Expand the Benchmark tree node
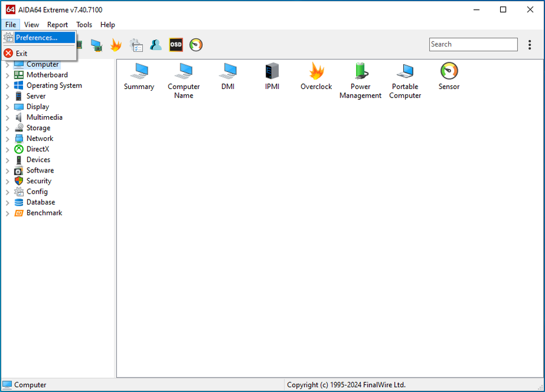 [x=7, y=214]
